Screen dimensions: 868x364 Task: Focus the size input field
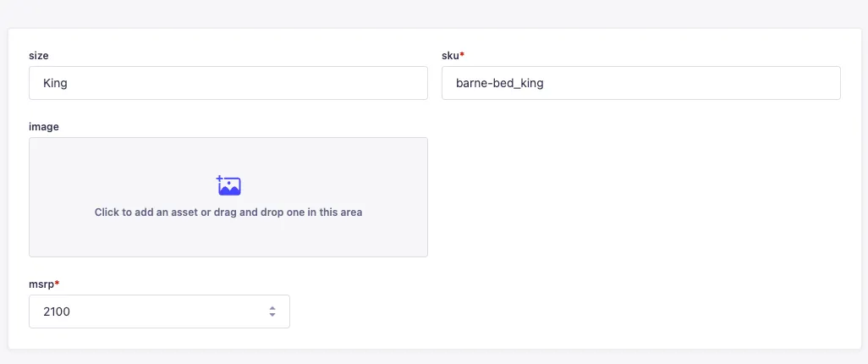[x=228, y=83]
